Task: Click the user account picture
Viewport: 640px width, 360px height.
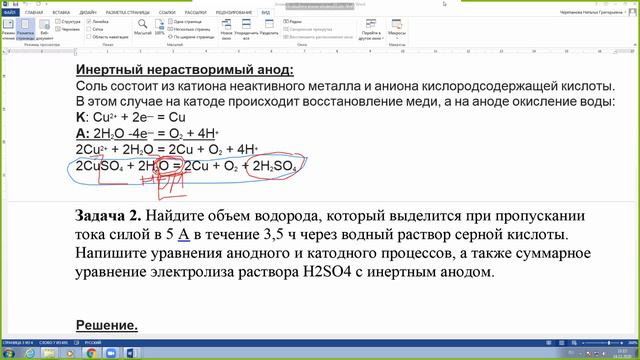Action: (633, 12)
